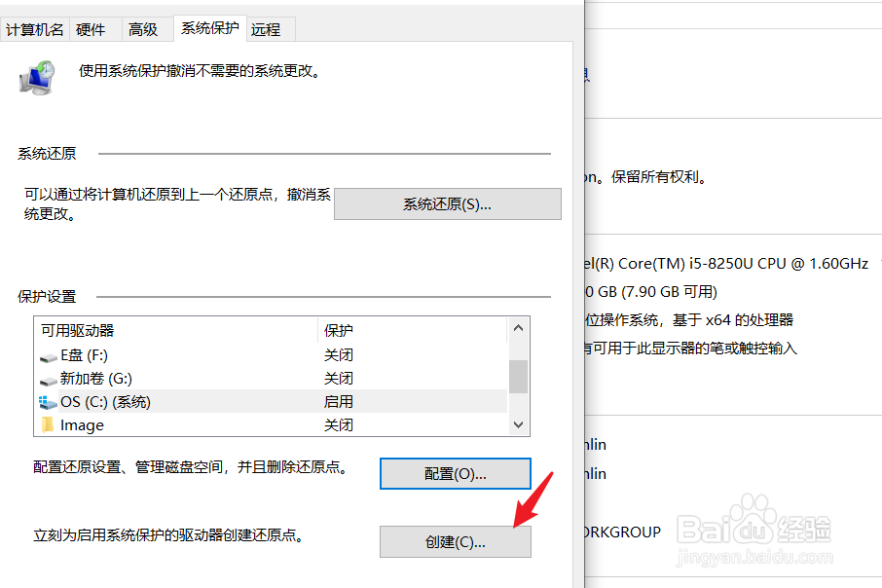Click the 系统还原(S) button
Screen dimensions: 882x588
447,203
